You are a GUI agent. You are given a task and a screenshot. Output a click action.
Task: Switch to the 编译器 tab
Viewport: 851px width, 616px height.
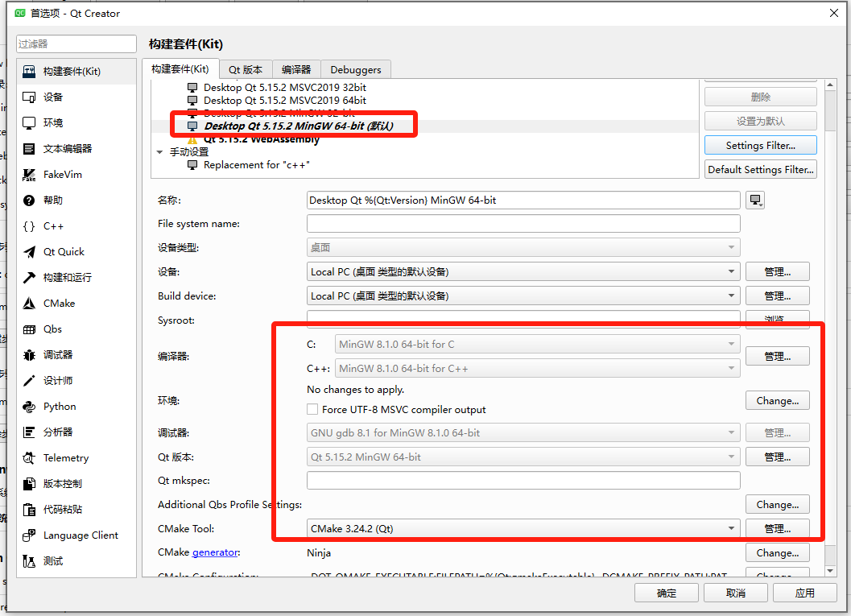tap(296, 70)
